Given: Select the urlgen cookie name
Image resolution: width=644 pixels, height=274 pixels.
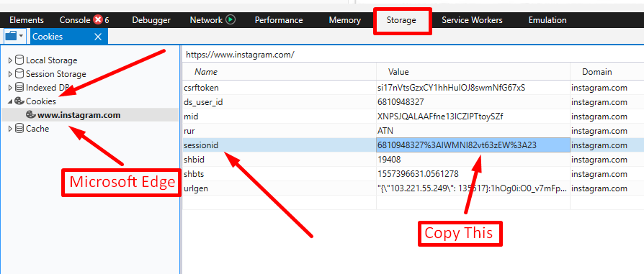Looking at the screenshot, I should [195, 188].
